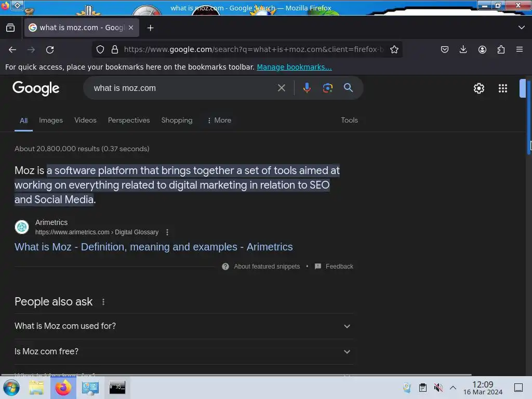Screen dimensions: 532x399
Task: Show hidden tray icons arrow
Action: tap(453, 388)
